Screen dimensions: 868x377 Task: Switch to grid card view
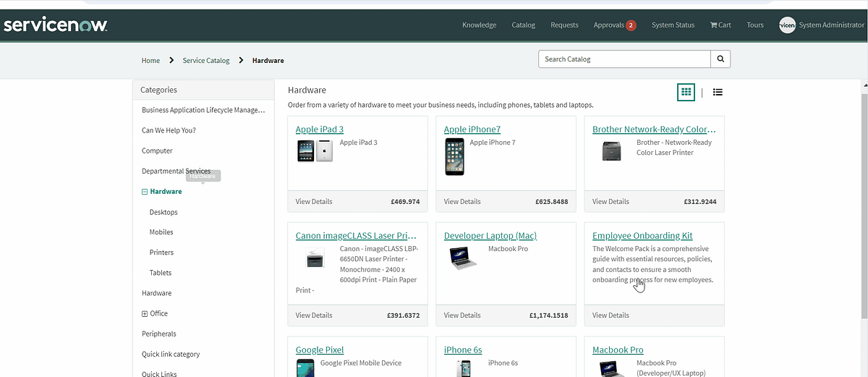click(686, 92)
